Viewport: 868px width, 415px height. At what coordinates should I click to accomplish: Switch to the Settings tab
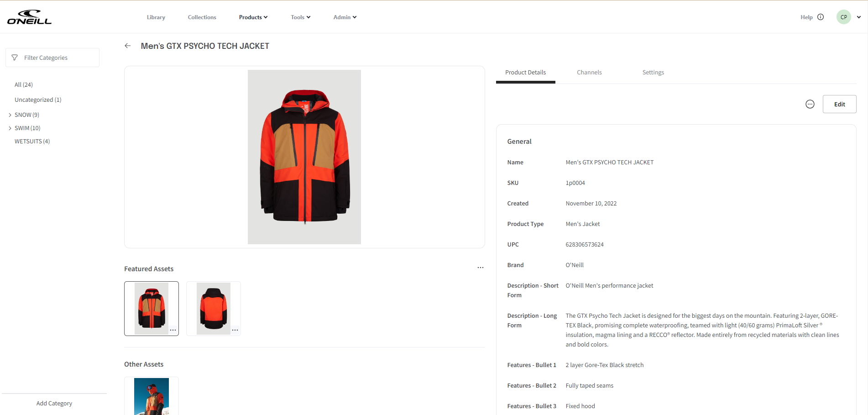click(653, 72)
